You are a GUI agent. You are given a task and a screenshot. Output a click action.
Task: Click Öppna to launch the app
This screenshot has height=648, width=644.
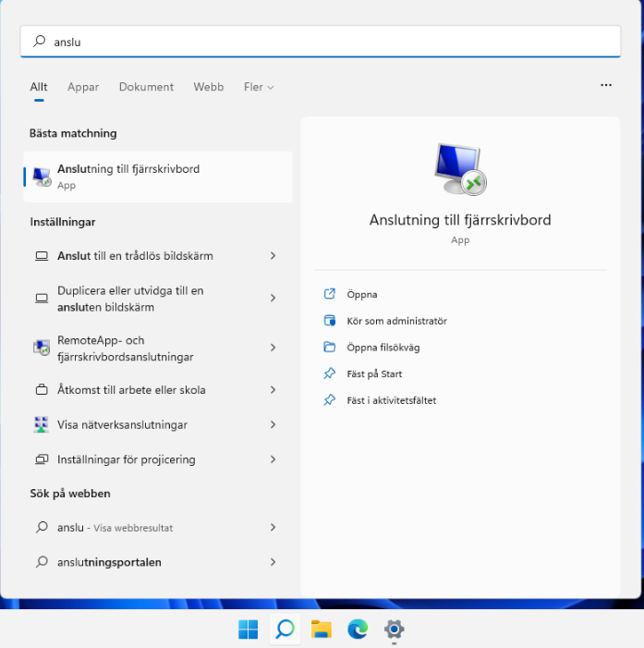(x=361, y=294)
